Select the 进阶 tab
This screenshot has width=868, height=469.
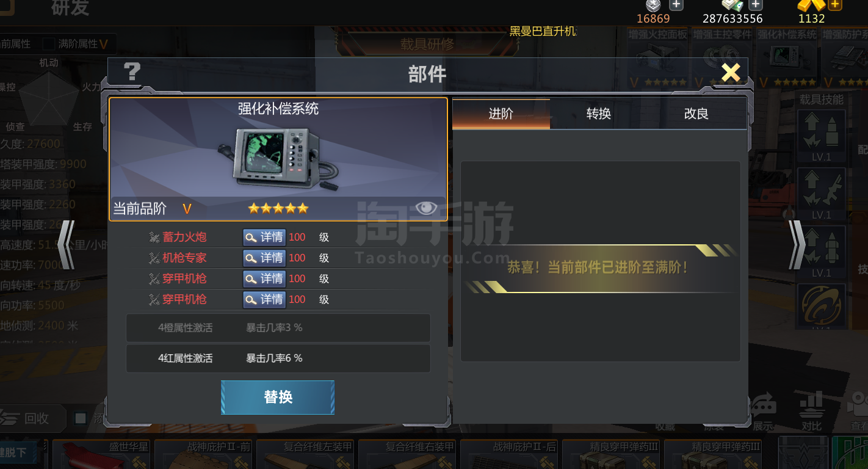click(x=501, y=114)
